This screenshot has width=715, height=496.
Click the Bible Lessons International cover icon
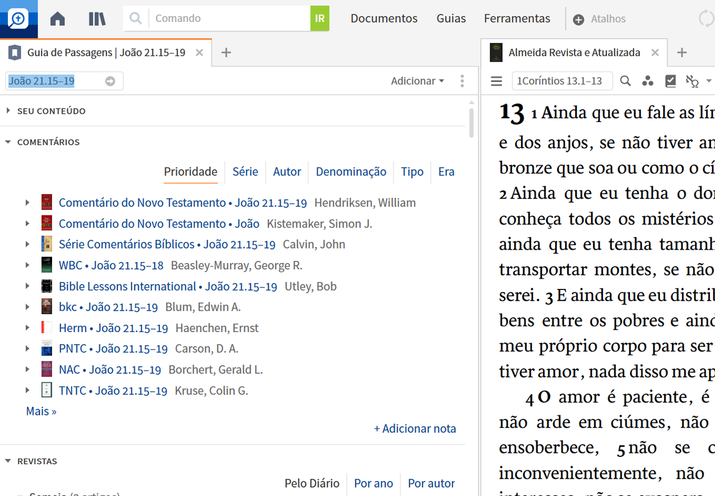tap(47, 286)
